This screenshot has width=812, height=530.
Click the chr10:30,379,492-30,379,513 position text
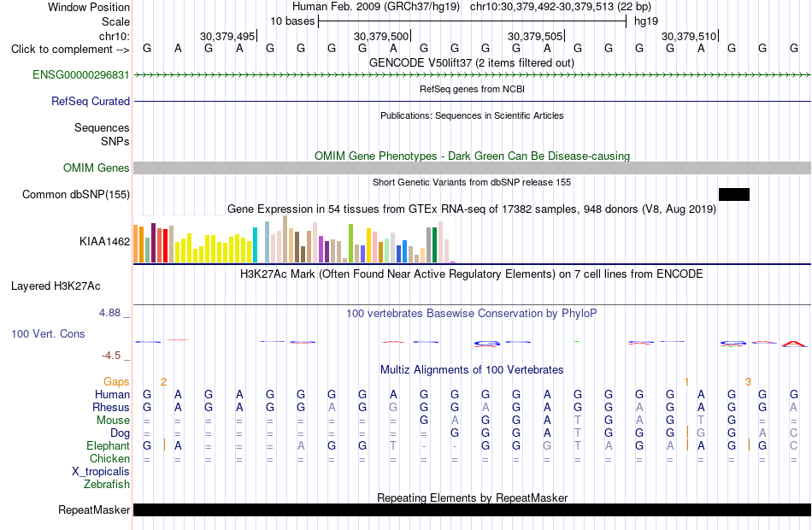click(561, 7)
